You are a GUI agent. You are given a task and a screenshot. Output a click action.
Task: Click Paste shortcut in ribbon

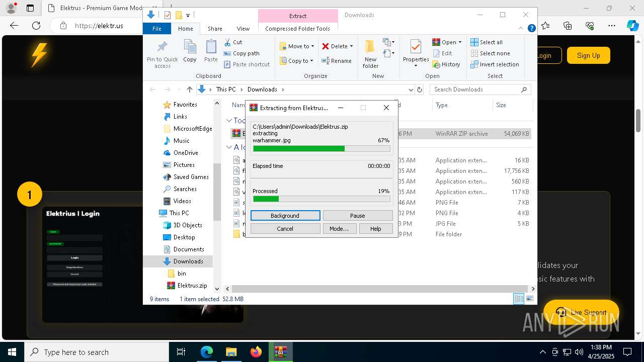247,64
